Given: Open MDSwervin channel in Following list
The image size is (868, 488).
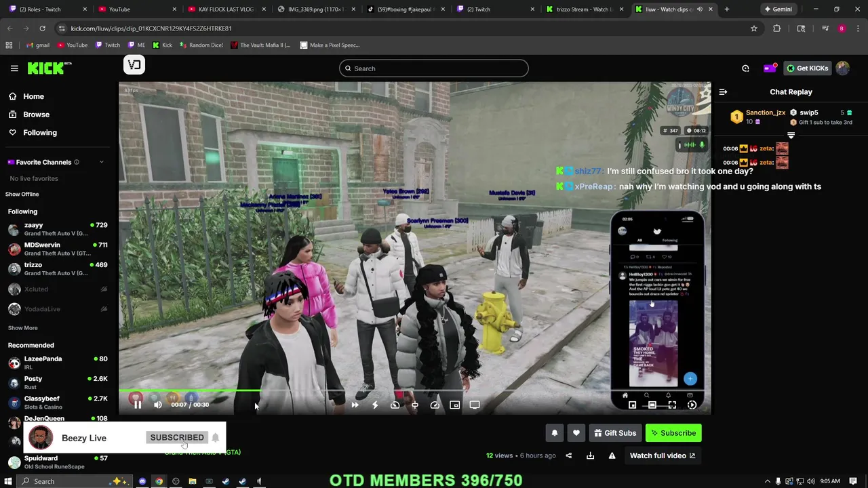Looking at the screenshot, I should (x=58, y=249).
